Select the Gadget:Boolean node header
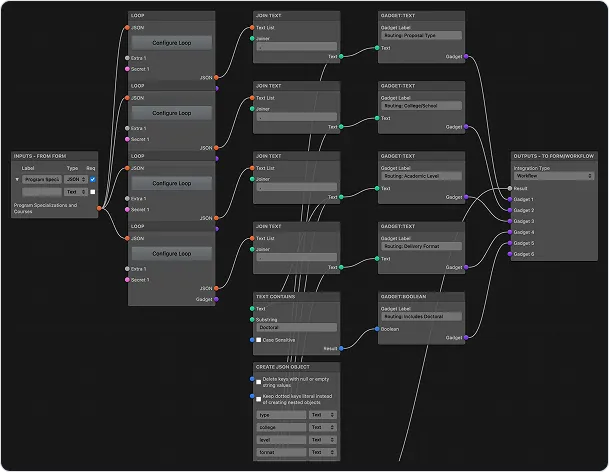609x472 pixels. pyautogui.click(x=421, y=296)
